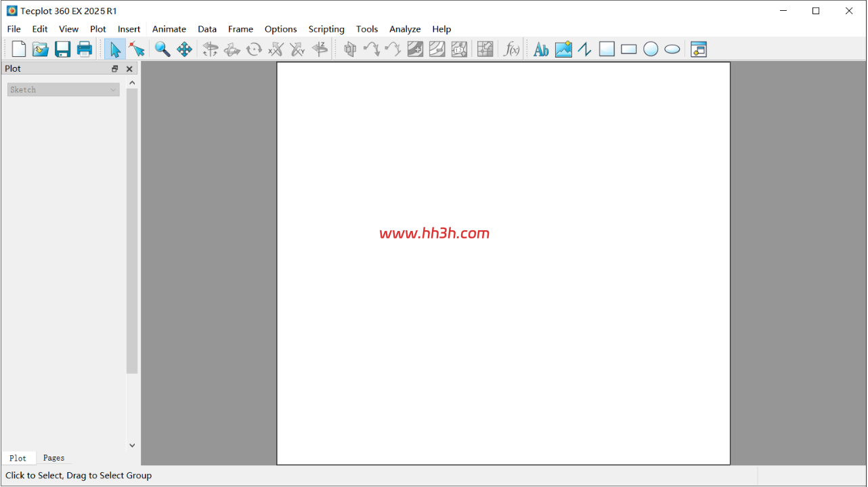
Task: Save the layout with the floppy disk icon
Action: 63,49
